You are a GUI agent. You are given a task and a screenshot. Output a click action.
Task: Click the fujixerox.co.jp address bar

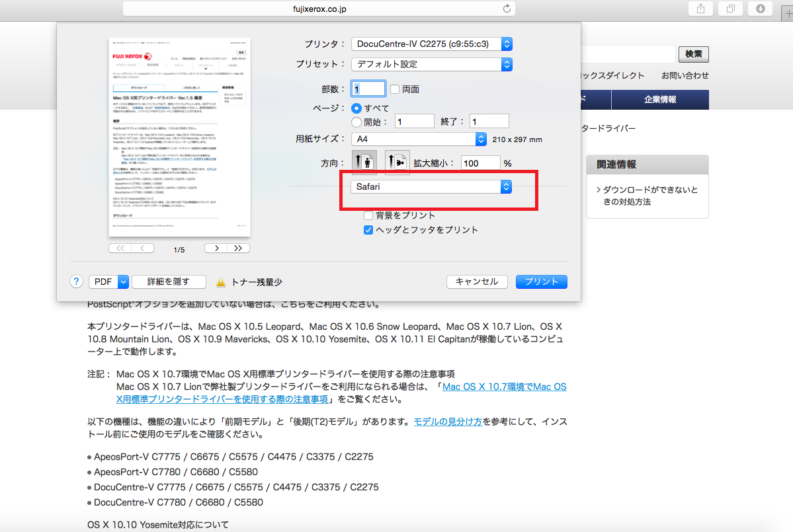point(319,9)
